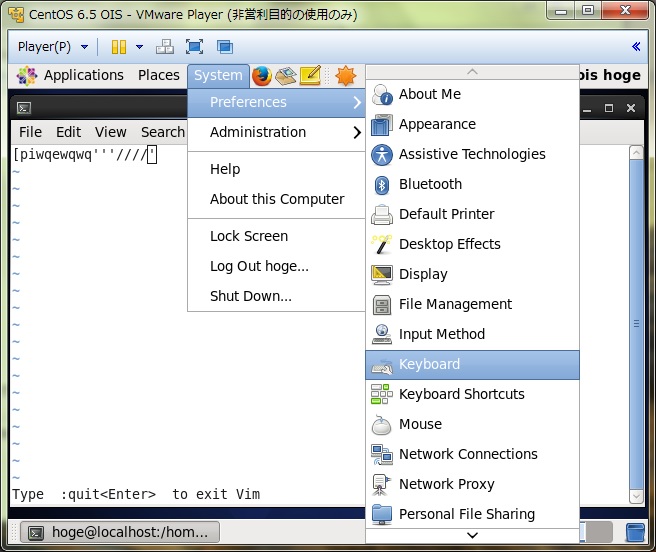Collapse VMware toolbar with double chevron

tap(636, 46)
